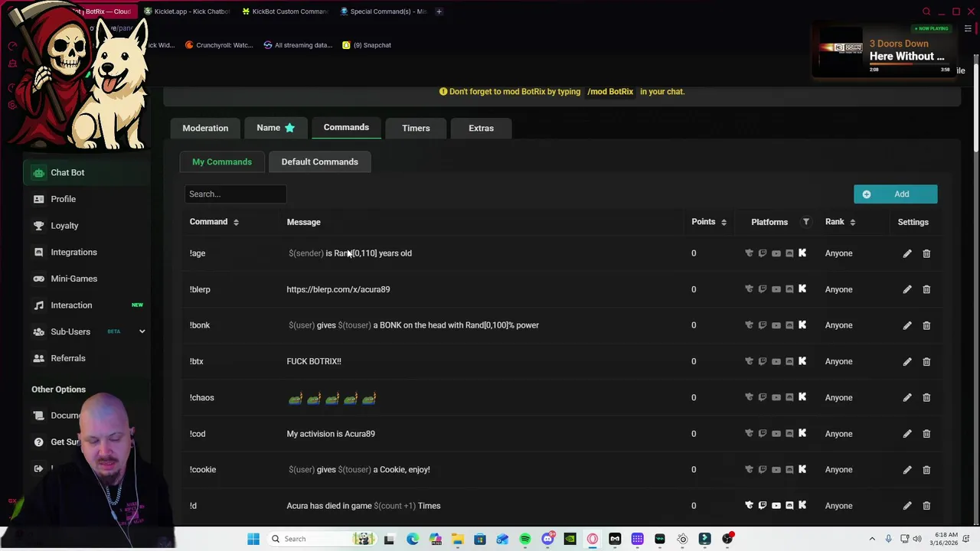This screenshot has height=551, width=980.
Task: Toggle YouTube platform for !bonk command
Action: (776, 325)
